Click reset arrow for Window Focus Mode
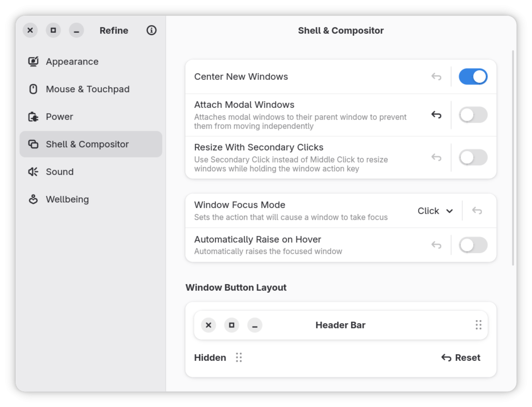Image resolution: width=532 pixels, height=407 pixels. (477, 211)
